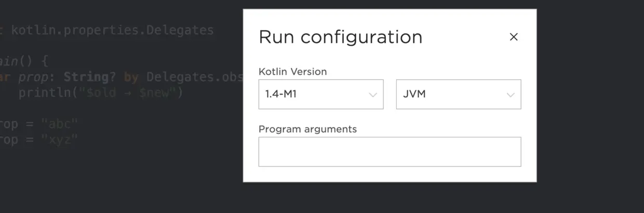The image size is (644, 213).
Task: Close the Run configuration dialog
Action: (514, 37)
